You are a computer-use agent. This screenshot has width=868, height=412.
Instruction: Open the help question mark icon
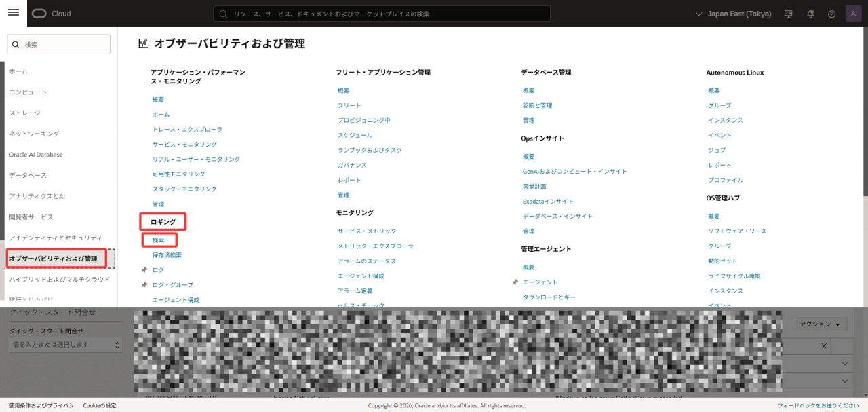[x=832, y=14]
